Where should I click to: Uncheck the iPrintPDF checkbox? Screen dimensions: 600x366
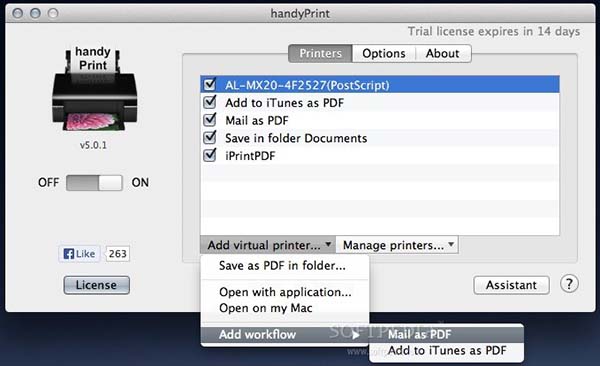(x=210, y=155)
